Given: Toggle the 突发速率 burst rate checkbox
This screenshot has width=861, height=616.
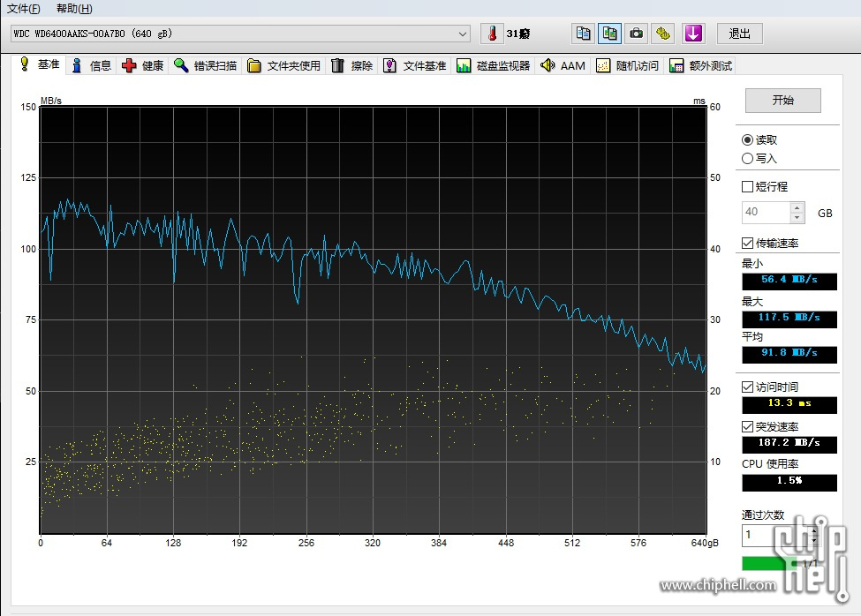Looking at the screenshot, I should click(747, 426).
